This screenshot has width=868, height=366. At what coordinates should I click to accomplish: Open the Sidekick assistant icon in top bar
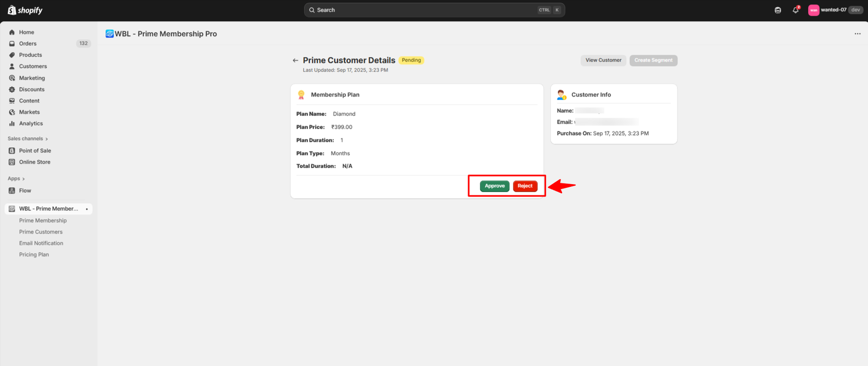point(778,10)
